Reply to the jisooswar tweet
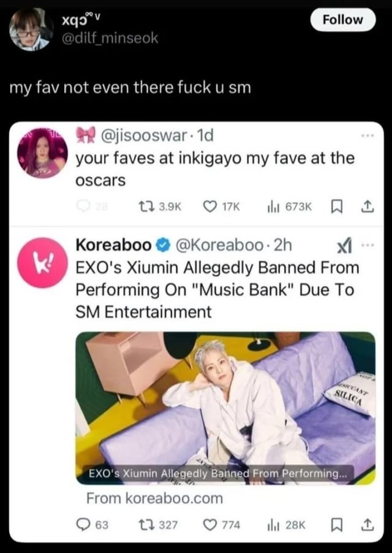This screenshot has width=392, height=553. [91, 207]
